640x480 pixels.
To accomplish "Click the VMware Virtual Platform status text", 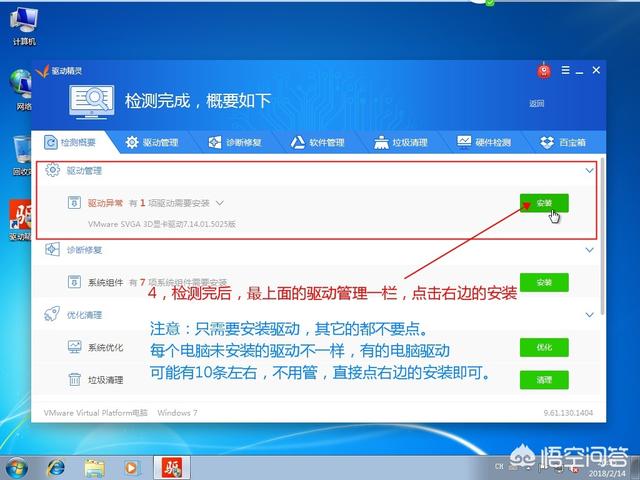I will coord(96,413).
